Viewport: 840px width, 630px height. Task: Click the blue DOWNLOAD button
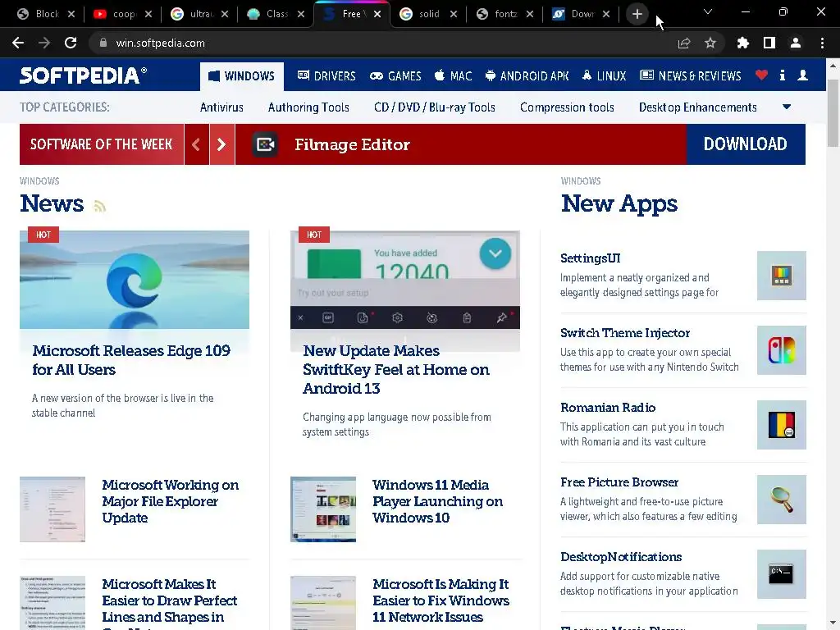point(746,144)
